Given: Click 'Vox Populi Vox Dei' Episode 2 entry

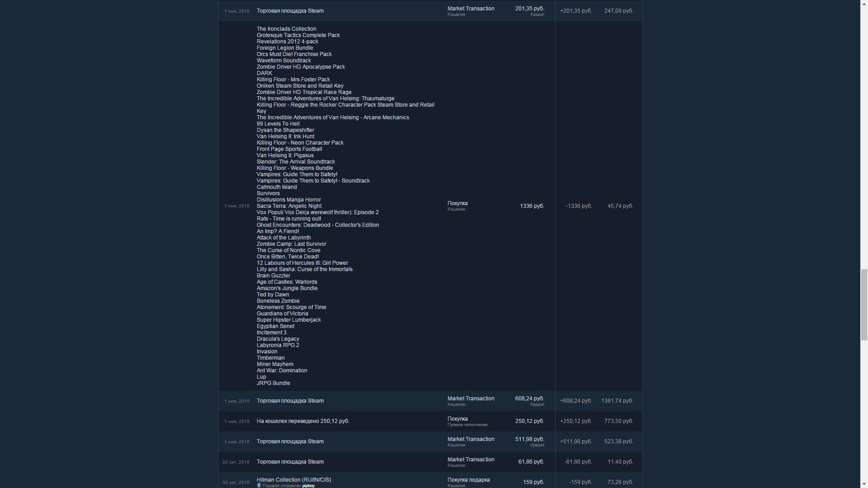Looking at the screenshot, I should tap(318, 212).
